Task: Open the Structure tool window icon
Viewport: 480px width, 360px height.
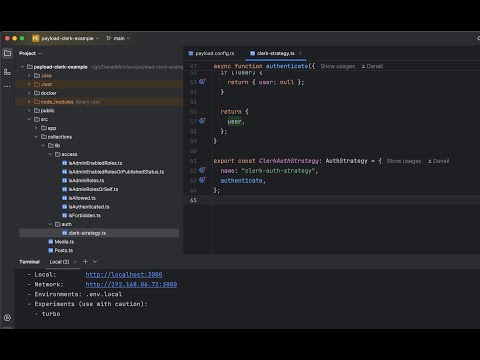Action: (7, 72)
